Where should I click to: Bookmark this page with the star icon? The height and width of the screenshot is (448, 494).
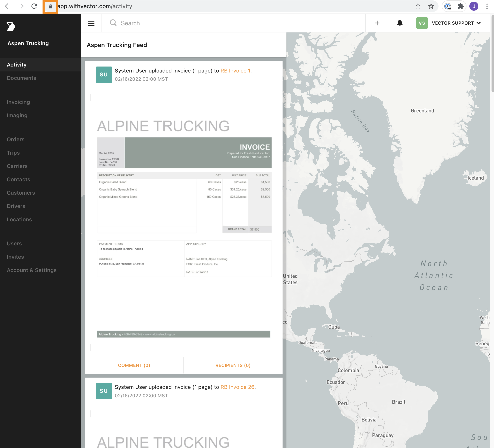(x=431, y=6)
